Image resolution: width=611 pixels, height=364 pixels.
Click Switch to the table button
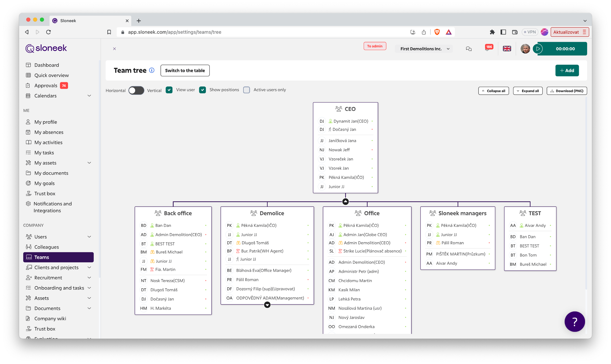pyautogui.click(x=185, y=70)
